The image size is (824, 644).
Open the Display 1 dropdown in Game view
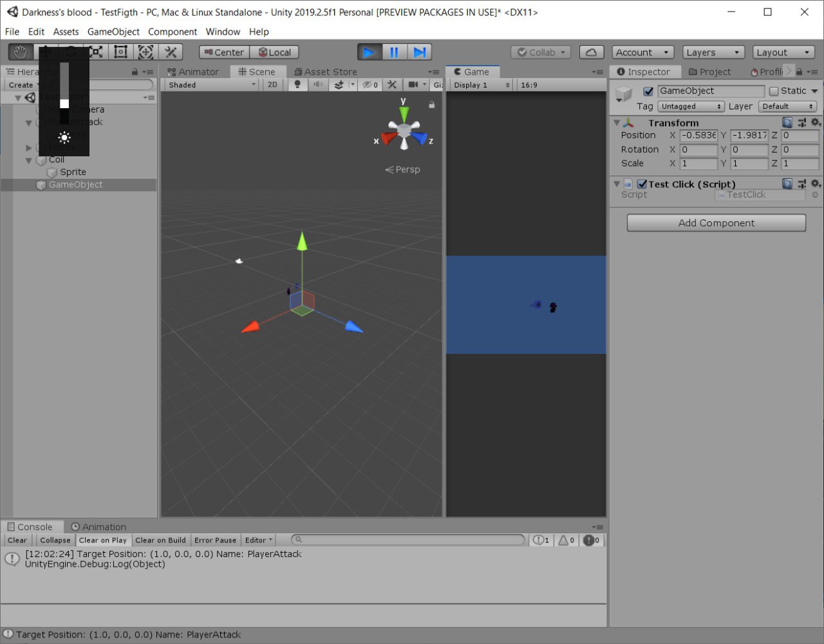[482, 84]
